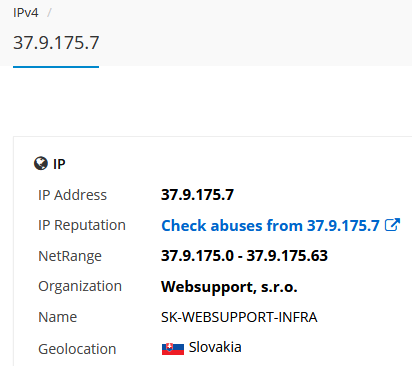Image resolution: width=412 pixels, height=366 pixels.
Task: Click the IP Address field label
Action: [72, 195]
